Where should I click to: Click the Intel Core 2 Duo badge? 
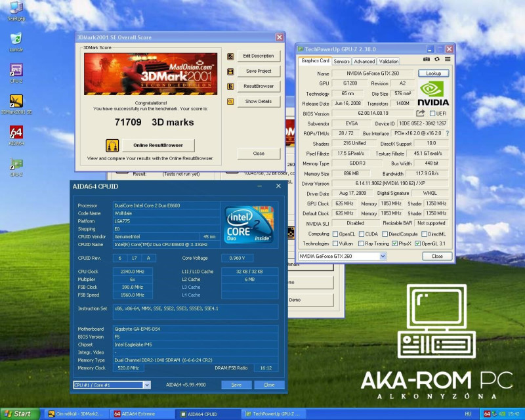click(249, 224)
